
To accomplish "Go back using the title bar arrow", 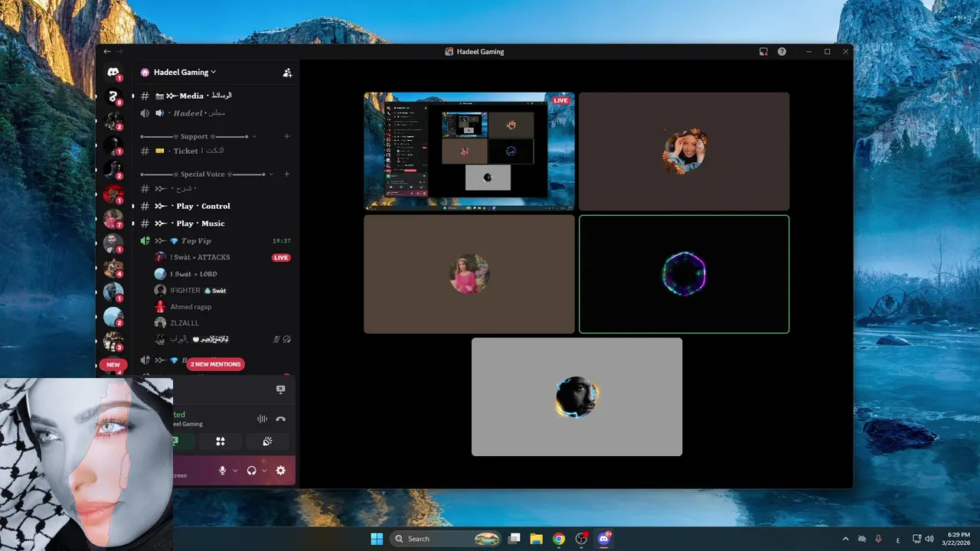I will tap(107, 51).
